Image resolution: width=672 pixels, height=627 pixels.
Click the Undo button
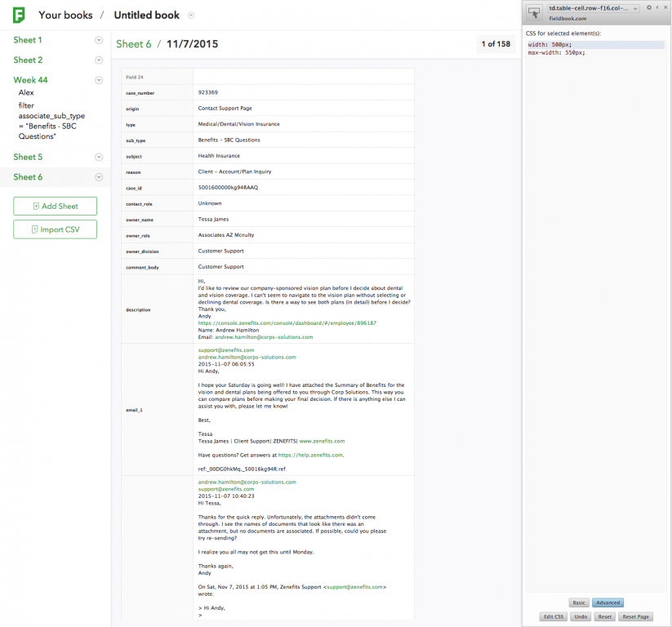click(581, 616)
